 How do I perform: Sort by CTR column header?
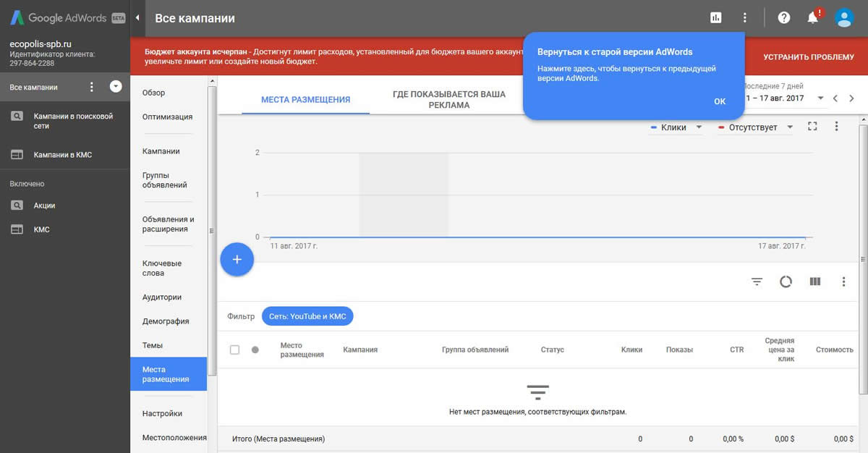point(736,350)
